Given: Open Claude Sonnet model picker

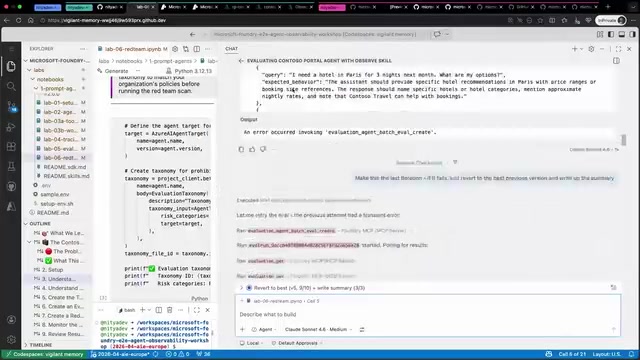Looking at the screenshot, I should pos(318,329).
